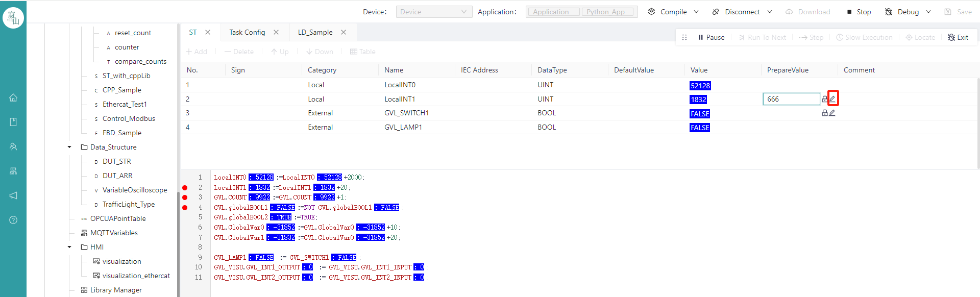The image size is (980, 297).
Task: Click the document icon in the left sidebar
Action: click(13, 122)
